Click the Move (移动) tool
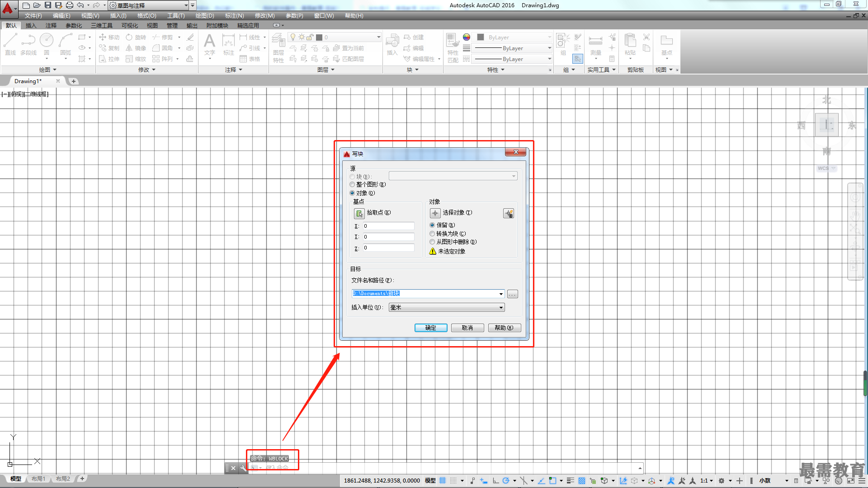This screenshot has height=488, width=868. [x=109, y=37]
